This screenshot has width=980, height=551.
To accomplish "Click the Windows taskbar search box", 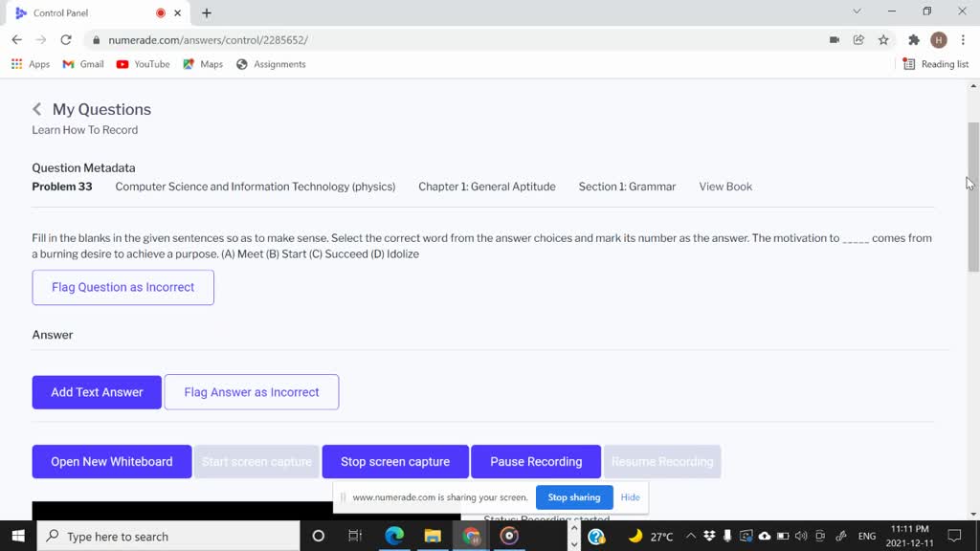I will [x=168, y=536].
